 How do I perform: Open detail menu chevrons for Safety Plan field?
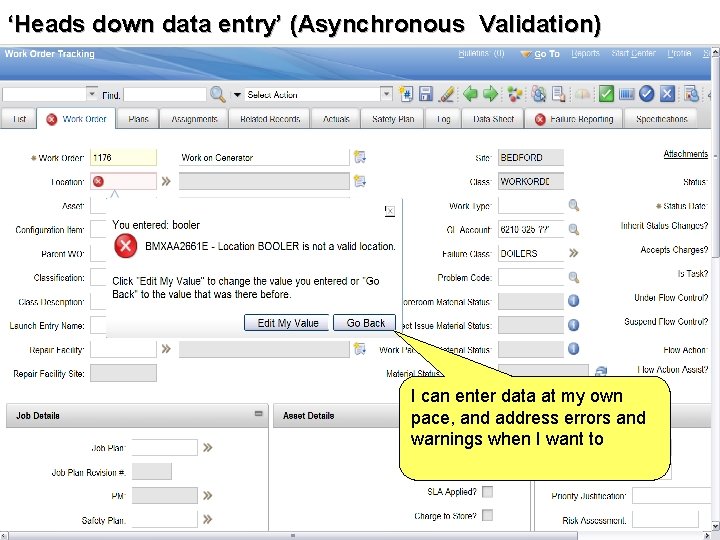click(x=208, y=519)
